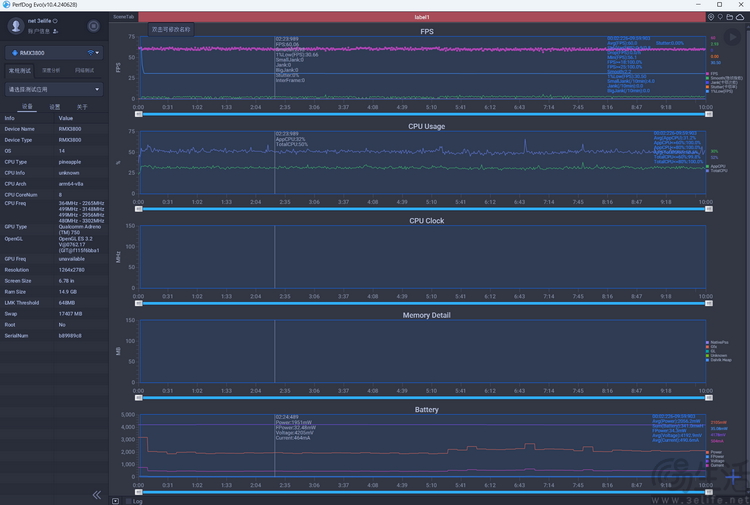Click the CPU Clock chart title
The width and height of the screenshot is (750, 505).
tap(427, 220)
